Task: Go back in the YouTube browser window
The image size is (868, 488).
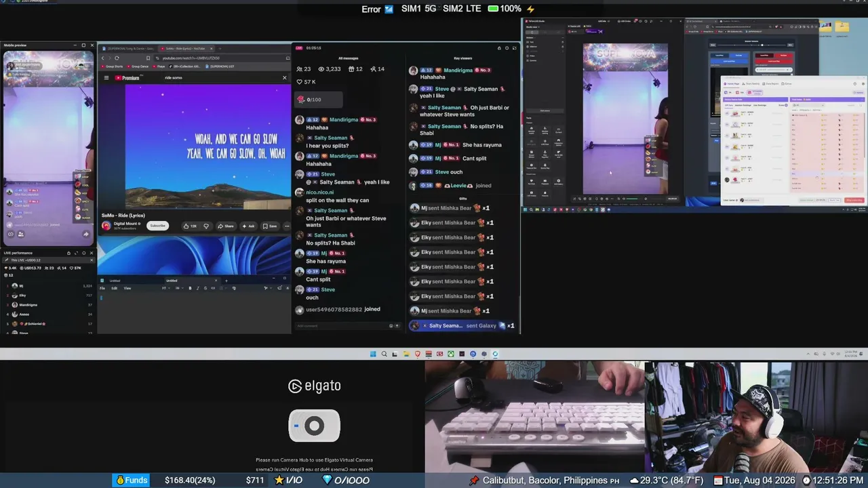Action: coord(102,58)
